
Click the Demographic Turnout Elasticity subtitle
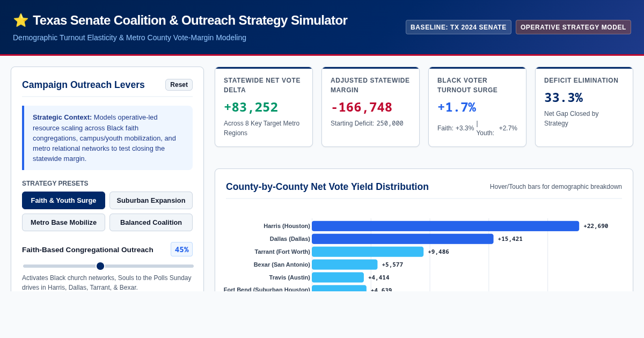tap(129, 38)
